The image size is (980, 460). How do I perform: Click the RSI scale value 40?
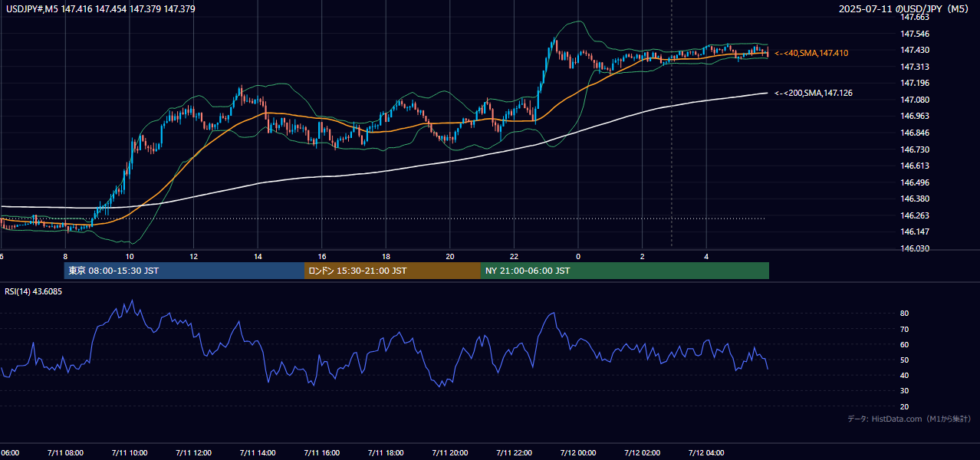pyautogui.click(x=904, y=375)
